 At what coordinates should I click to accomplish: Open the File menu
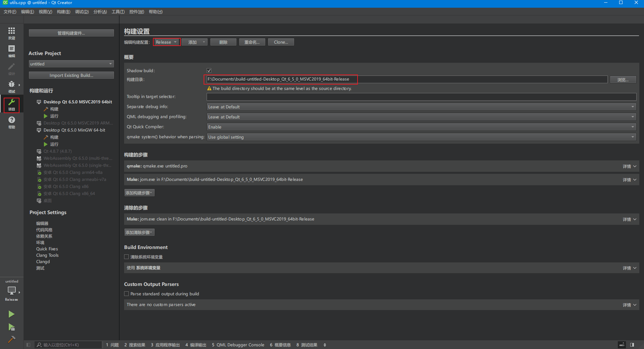pos(10,12)
